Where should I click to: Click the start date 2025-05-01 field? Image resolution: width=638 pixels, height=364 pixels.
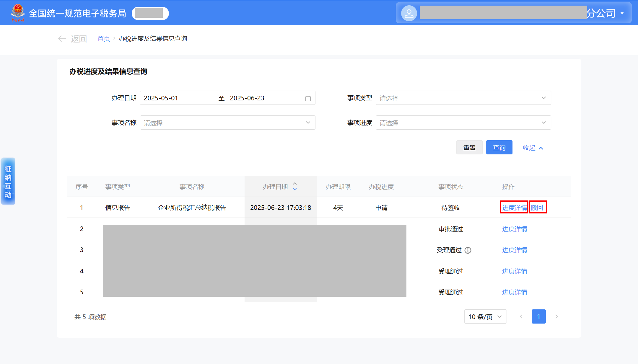click(x=161, y=98)
